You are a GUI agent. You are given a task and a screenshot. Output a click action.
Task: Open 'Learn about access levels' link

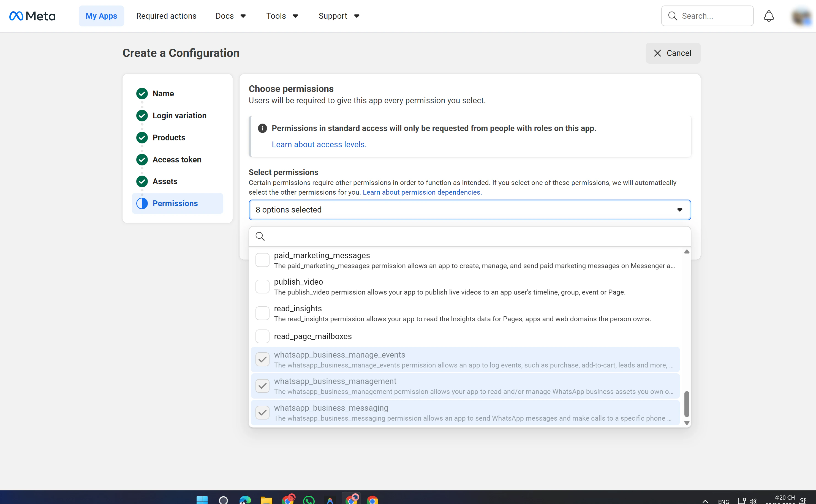(319, 144)
